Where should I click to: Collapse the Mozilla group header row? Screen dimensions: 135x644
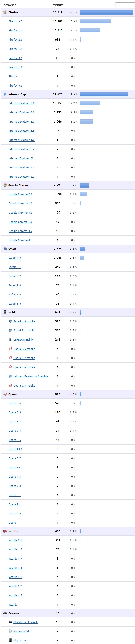coord(68,531)
